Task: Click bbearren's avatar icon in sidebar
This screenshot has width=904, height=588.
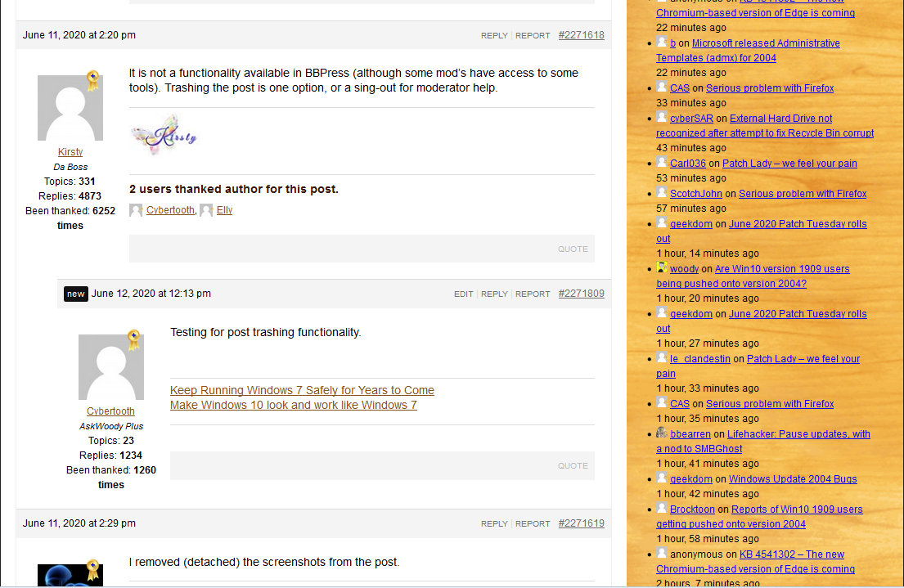Action: (x=662, y=433)
